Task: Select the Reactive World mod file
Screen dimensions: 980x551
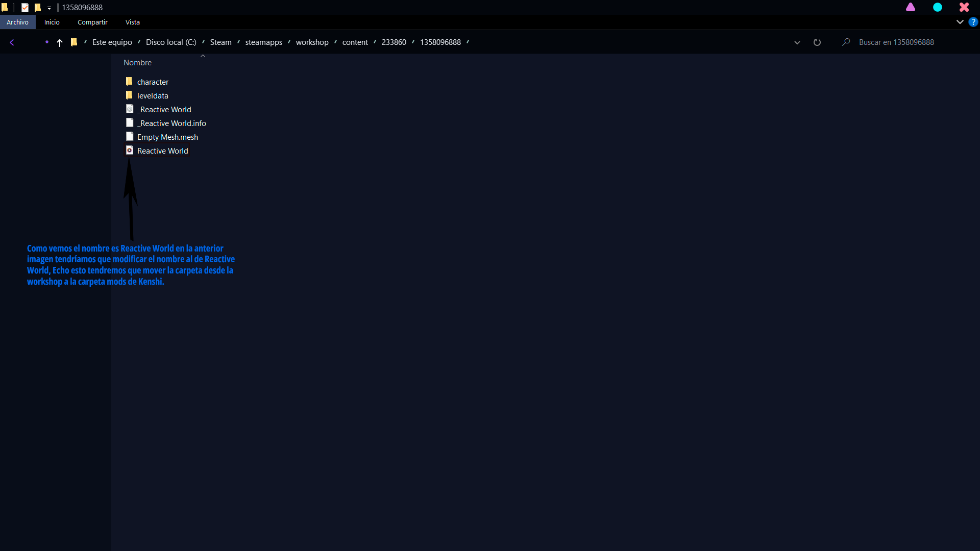Action: (162, 151)
